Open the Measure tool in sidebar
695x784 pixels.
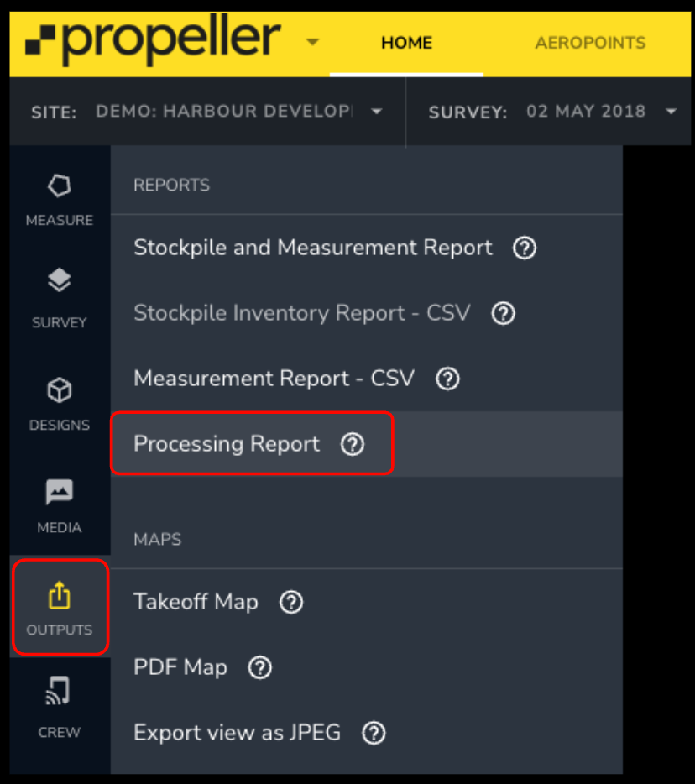click(x=59, y=187)
